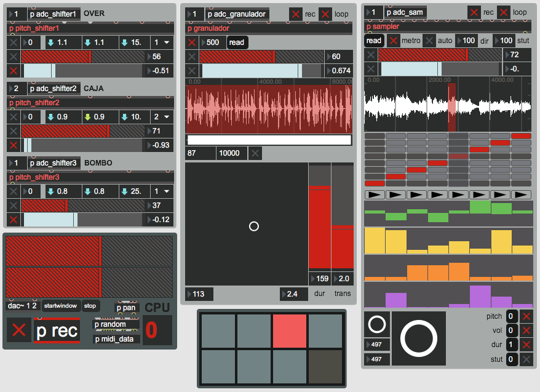
Task: Click the vertical dur slider in granulador
Action: coord(320,217)
